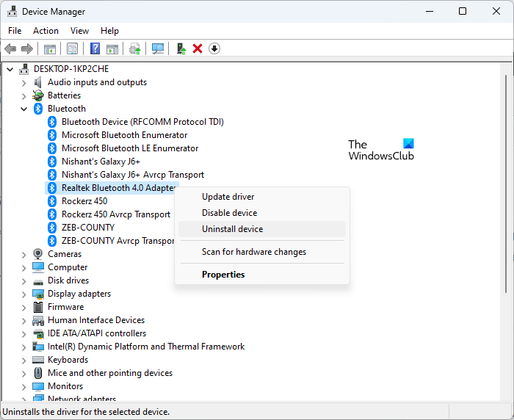This screenshot has height=420, width=514.
Task: Click the Display adapters category icon
Action: 38,294
